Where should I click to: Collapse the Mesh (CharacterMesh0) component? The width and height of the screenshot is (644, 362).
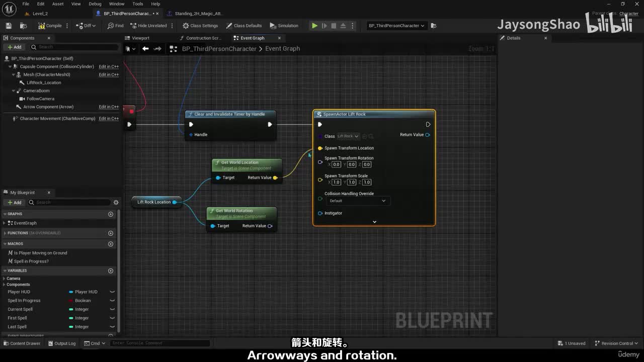[14, 75]
